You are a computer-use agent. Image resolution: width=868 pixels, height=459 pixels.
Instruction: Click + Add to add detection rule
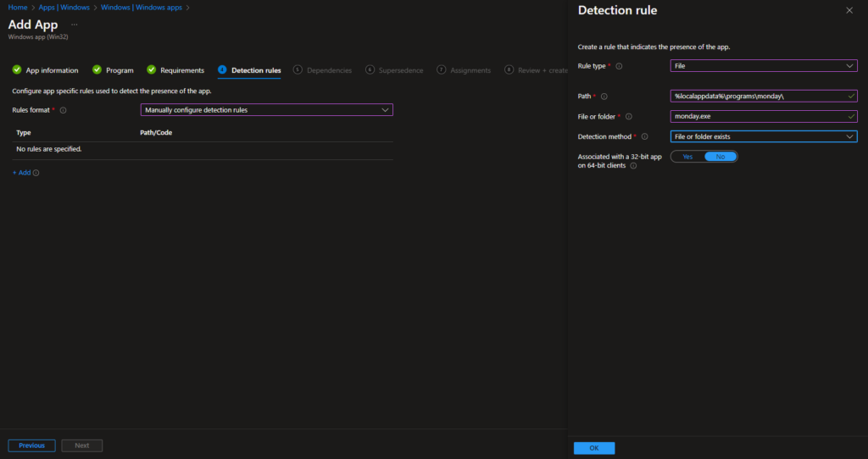(21, 173)
